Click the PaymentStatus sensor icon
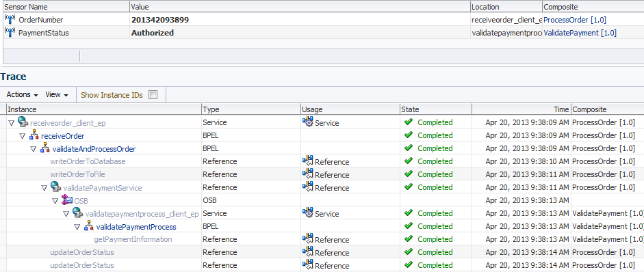The image size is (644, 272). point(10,32)
